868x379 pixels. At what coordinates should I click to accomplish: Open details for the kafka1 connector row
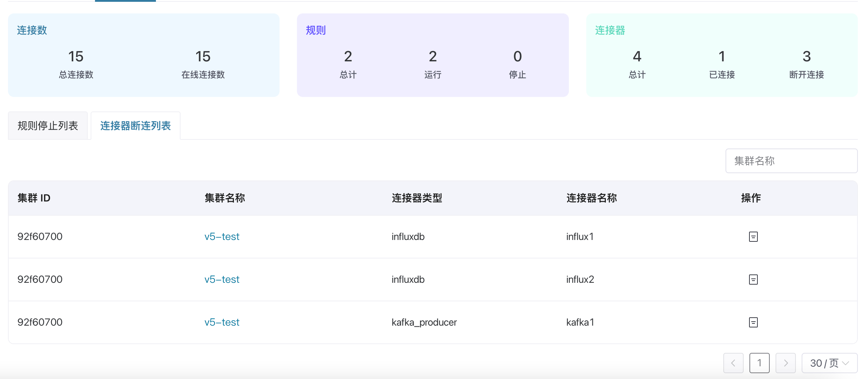(x=753, y=322)
